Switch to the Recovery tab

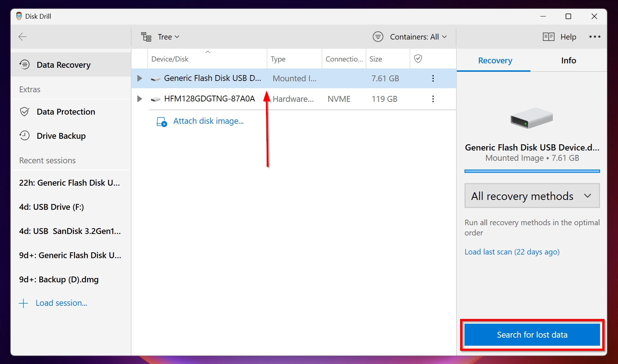point(495,60)
